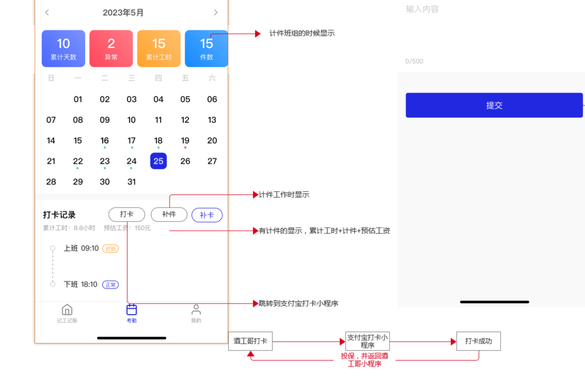Viewport: 585px width, 392px height.
Task: Select date 31 on calendar
Action: point(132,182)
